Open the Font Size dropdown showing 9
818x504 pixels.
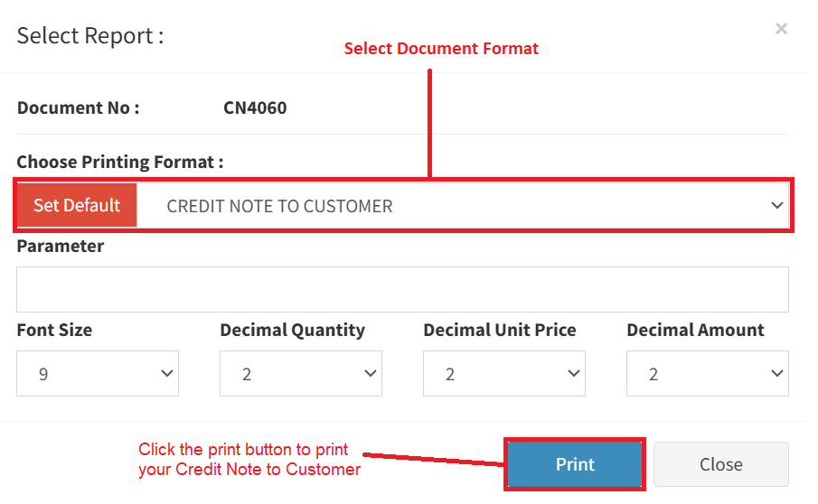tap(97, 374)
